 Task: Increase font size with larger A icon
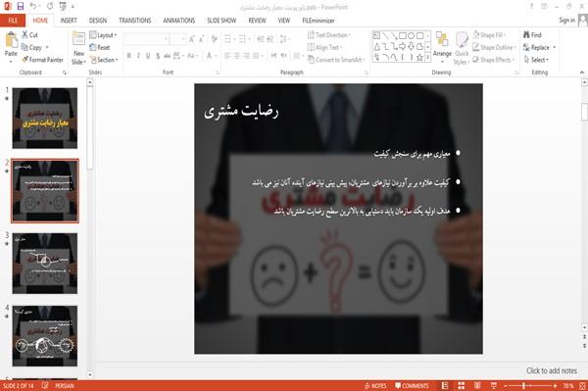click(192, 39)
